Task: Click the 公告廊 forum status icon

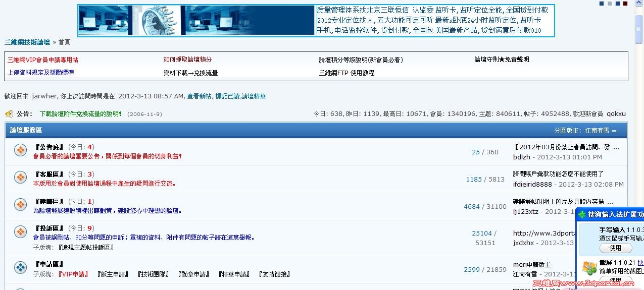Action: click(x=20, y=150)
